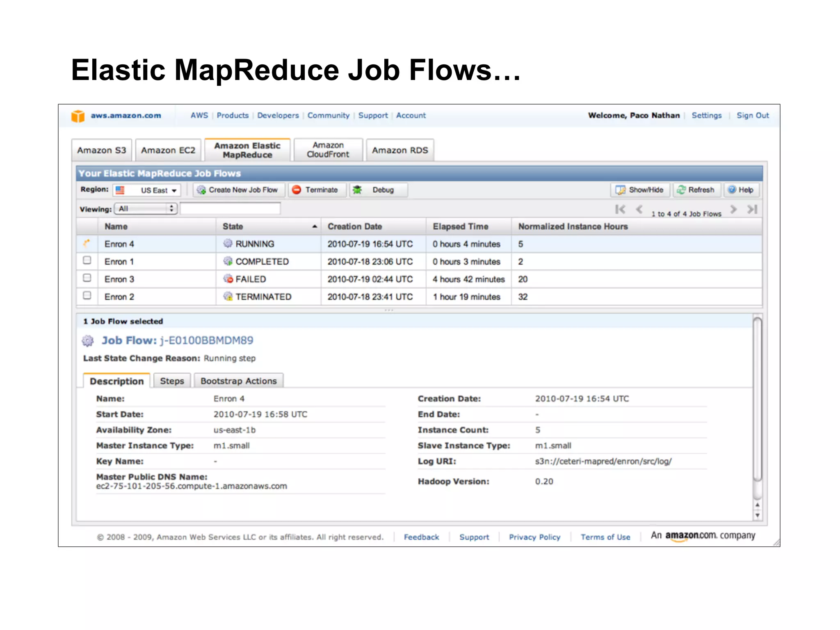Click the AWS orange cube logo
This screenshot has height=630, width=840.
pyautogui.click(x=78, y=116)
